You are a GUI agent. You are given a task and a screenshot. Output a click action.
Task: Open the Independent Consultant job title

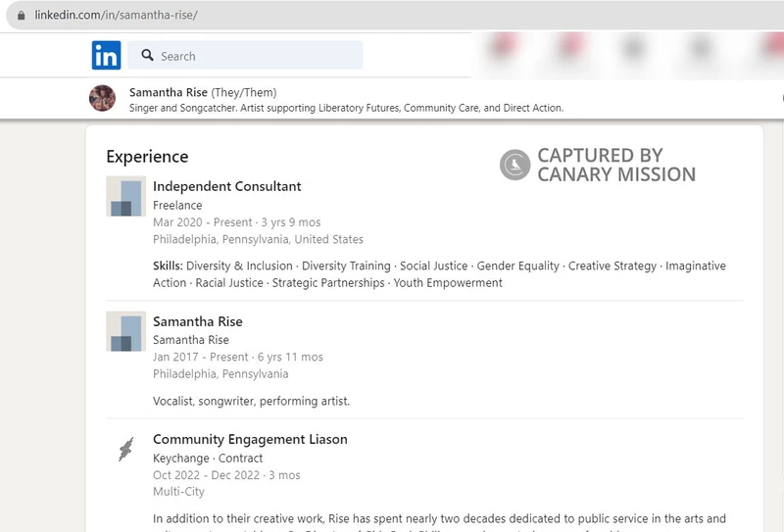pos(227,186)
